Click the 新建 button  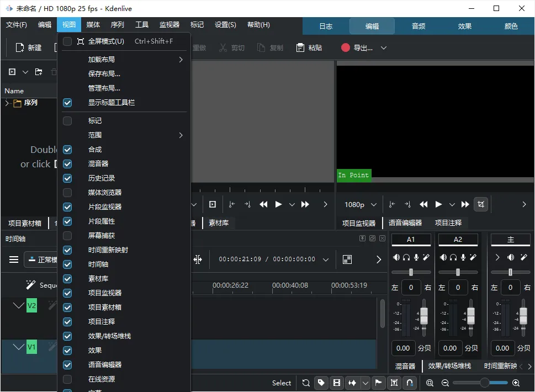pos(29,48)
